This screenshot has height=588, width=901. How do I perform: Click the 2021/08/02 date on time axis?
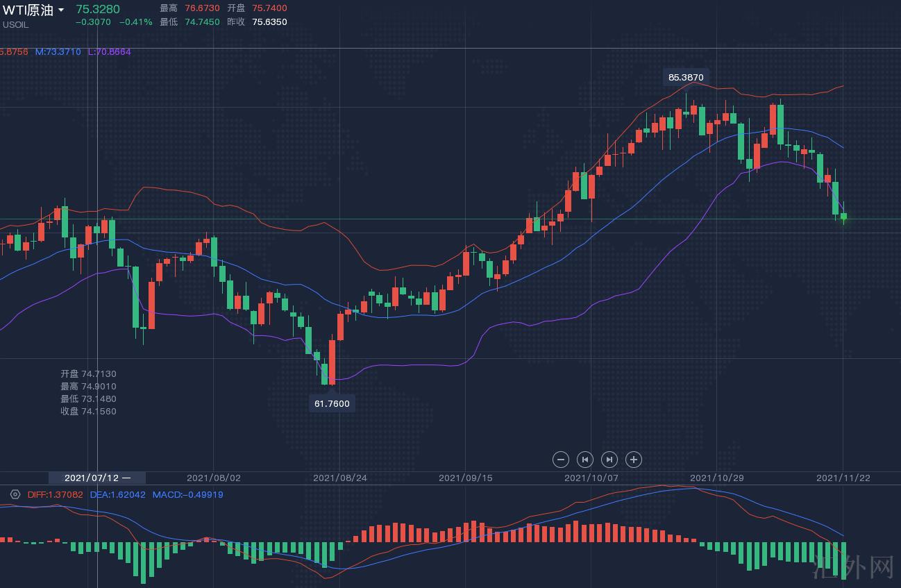click(x=214, y=478)
